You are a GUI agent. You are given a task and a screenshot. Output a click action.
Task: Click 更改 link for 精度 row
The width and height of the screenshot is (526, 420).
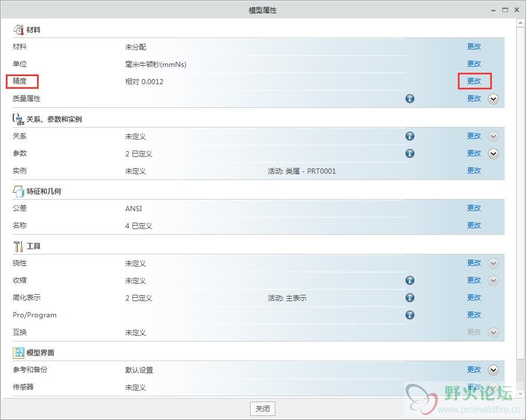(x=474, y=81)
